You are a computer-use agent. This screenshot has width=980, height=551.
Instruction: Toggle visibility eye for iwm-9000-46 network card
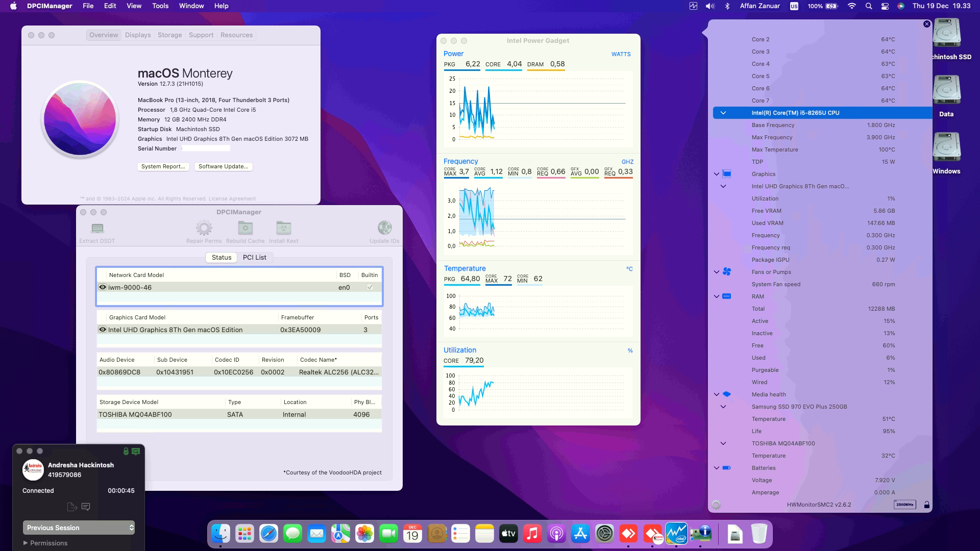103,287
